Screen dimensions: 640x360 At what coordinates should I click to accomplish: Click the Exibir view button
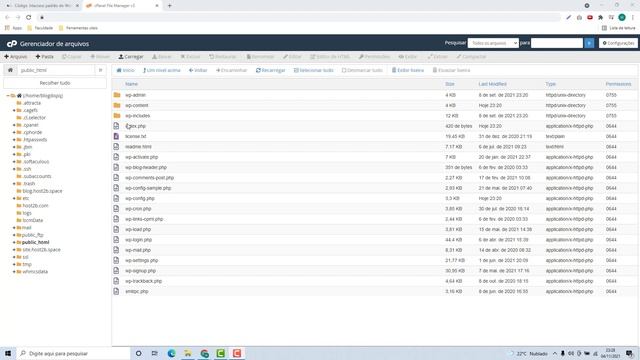pyautogui.click(x=408, y=57)
